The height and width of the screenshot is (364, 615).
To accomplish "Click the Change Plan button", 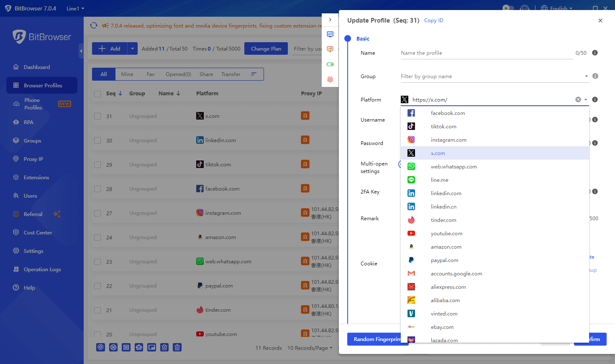I will pos(266,48).
